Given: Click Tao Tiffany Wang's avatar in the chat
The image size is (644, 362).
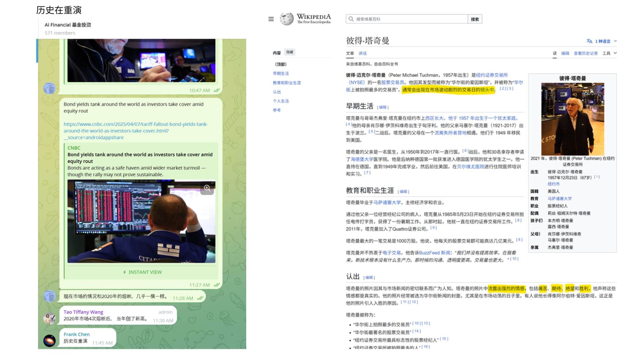Looking at the screenshot, I should point(50,318).
